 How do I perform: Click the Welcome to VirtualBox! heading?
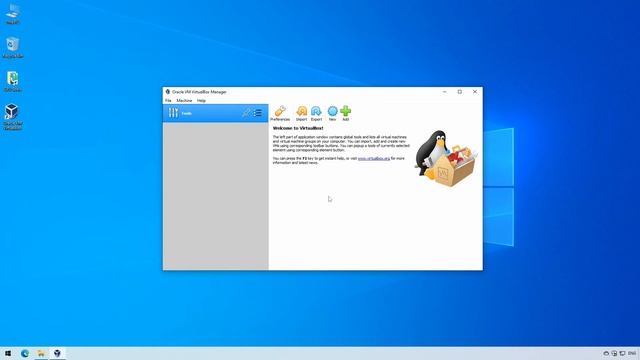[x=298, y=128]
